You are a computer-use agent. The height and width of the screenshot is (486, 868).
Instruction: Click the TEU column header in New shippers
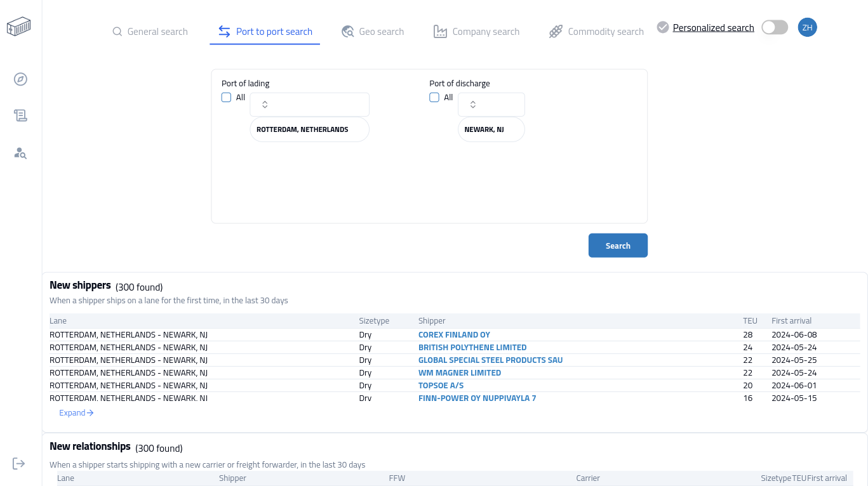(750, 321)
